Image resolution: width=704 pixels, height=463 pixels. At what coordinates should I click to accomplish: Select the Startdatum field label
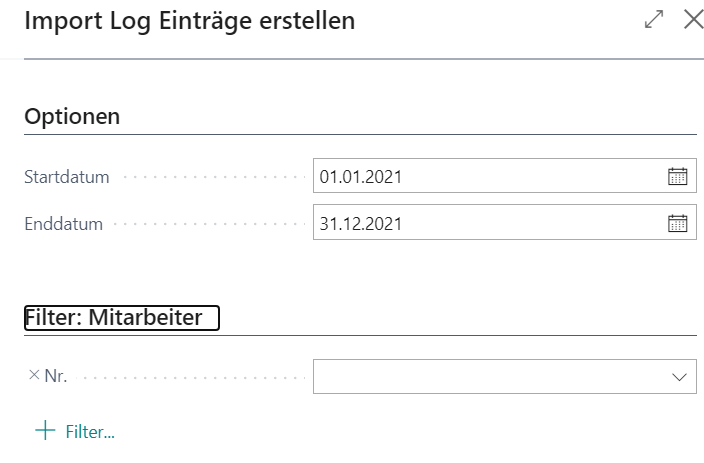pos(66,177)
